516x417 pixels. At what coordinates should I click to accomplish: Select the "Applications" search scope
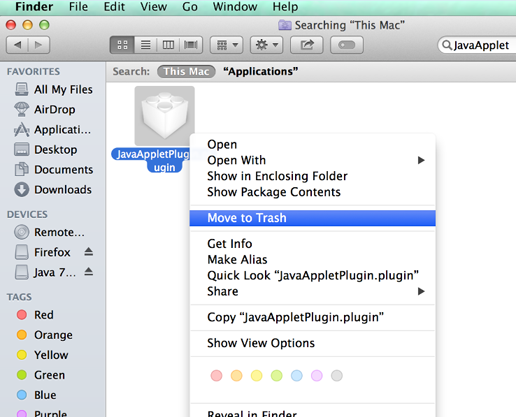click(261, 71)
